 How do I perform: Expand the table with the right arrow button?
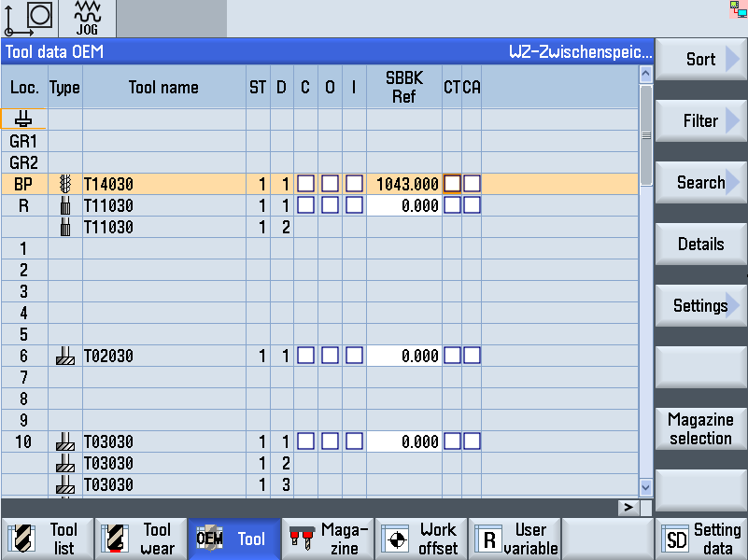[628, 506]
